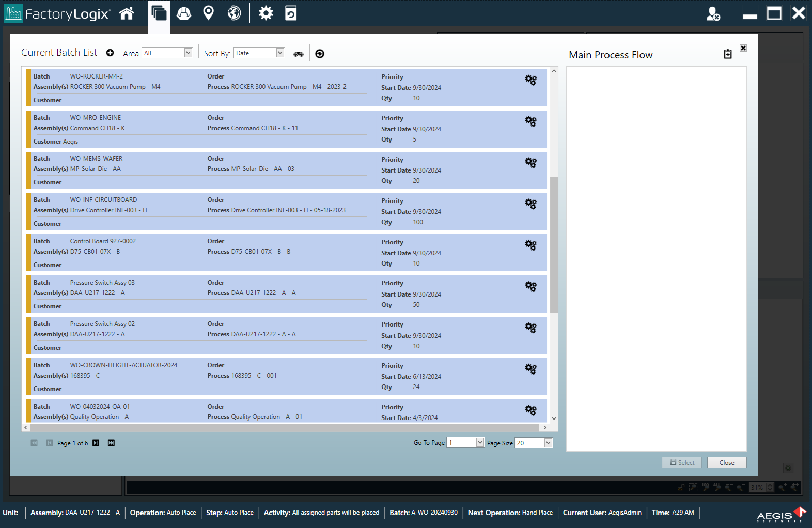Image resolution: width=812 pixels, height=528 pixels.
Task: Expand the Page Size dropdown
Action: click(x=548, y=443)
